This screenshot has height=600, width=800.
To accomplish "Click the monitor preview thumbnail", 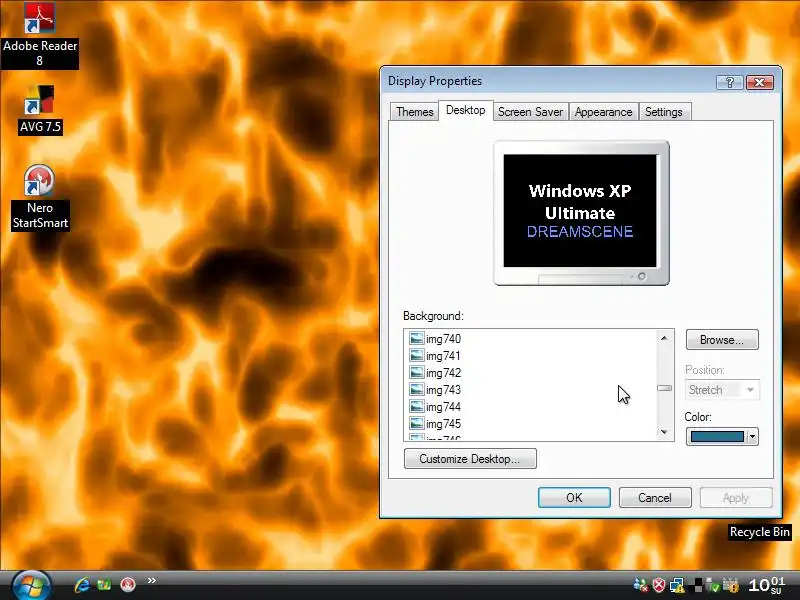I will click(581, 213).
